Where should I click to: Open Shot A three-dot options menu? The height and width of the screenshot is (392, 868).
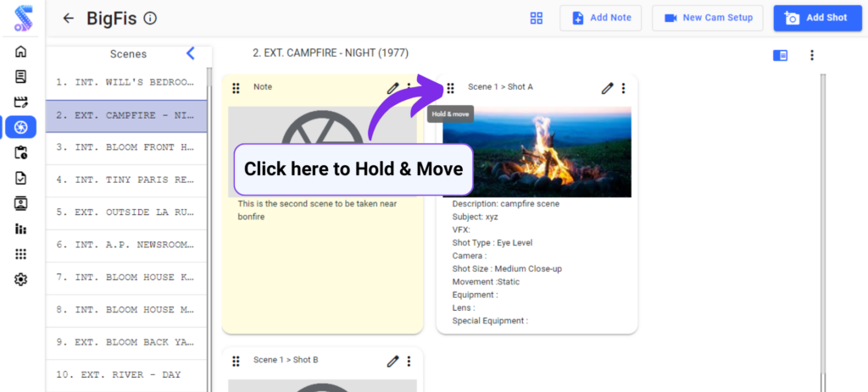coord(624,88)
